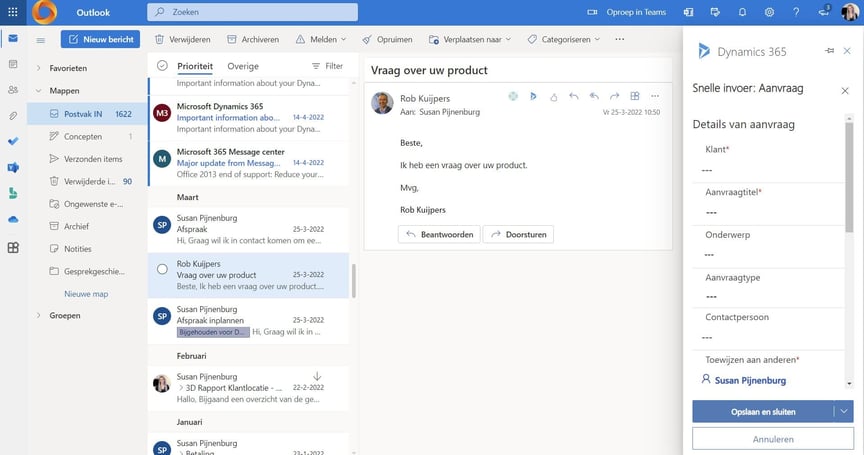
Task: Open Help question mark
Action: pos(796,12)
